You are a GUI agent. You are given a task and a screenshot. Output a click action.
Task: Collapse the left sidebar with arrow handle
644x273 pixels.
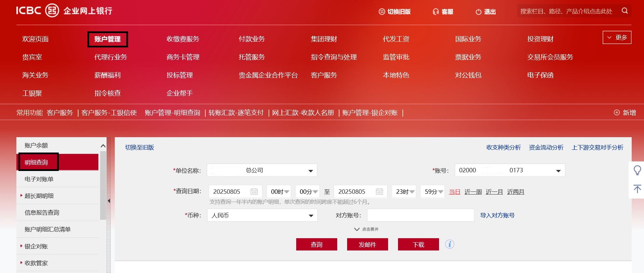(x=109, y=201)
